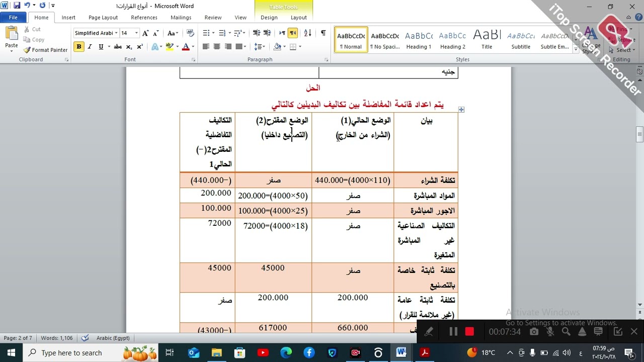Click the font color button
This screenshot has width=644, height=362.
tap(186, 47)
